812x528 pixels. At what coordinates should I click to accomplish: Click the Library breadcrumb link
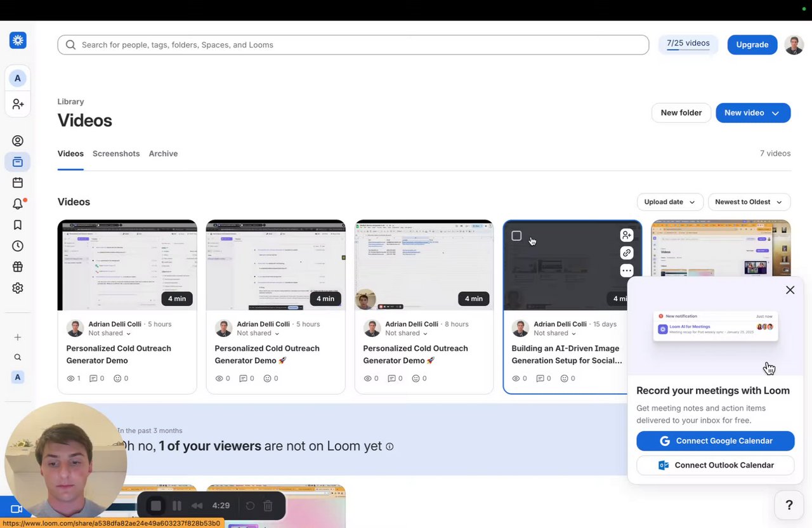(x=70, y=102)
